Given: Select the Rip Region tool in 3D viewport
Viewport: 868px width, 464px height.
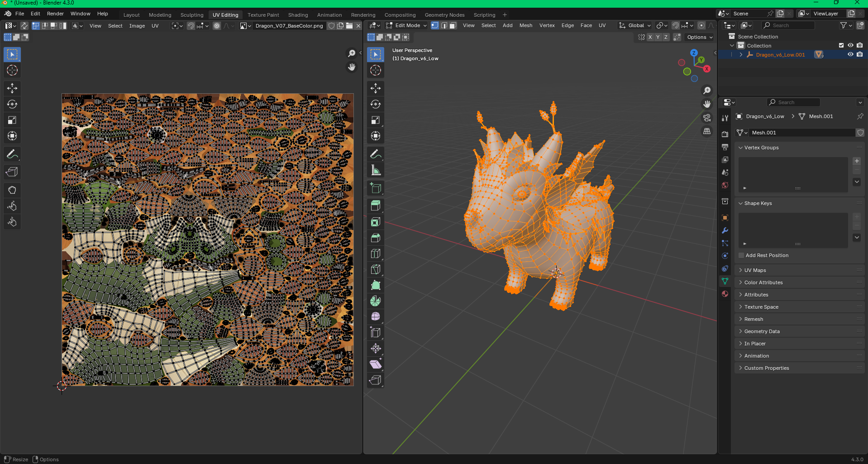Looking at the screenshot, I should point(376,380).
